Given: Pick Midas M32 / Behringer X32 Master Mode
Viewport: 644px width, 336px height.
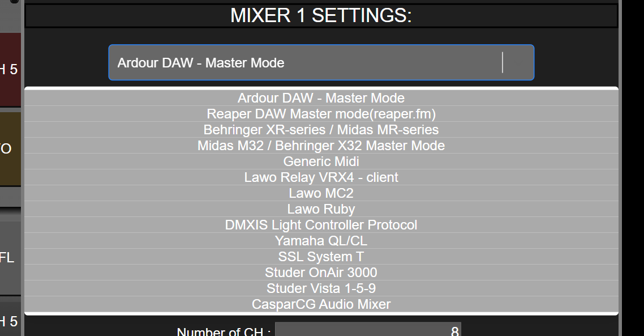Looking at the screenshot, I should 321,145.
